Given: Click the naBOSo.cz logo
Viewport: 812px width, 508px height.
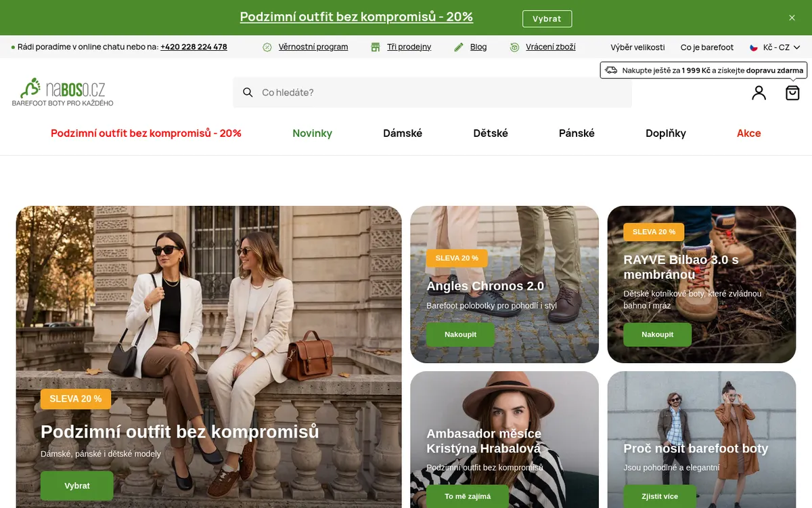Looking at the screenshot, I should [63, 92].
